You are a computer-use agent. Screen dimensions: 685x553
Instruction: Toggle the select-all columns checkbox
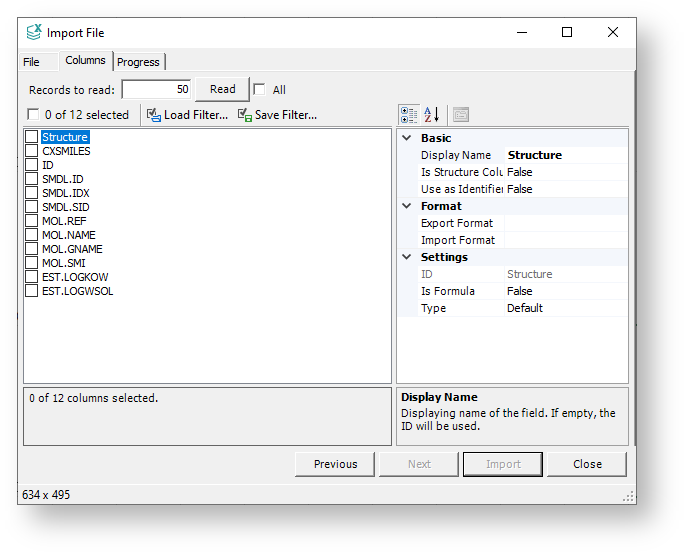coord(33,115)
